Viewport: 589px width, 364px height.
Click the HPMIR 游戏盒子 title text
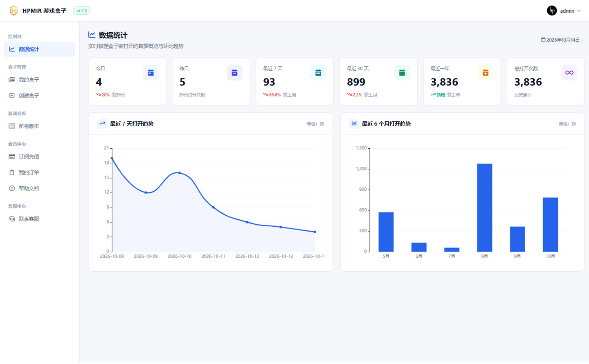point(44,11)
